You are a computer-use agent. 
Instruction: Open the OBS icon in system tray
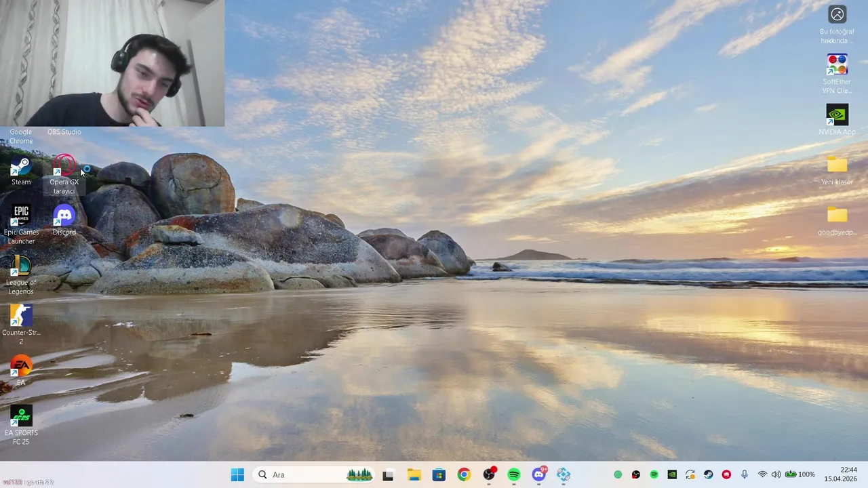click(636, 474)
